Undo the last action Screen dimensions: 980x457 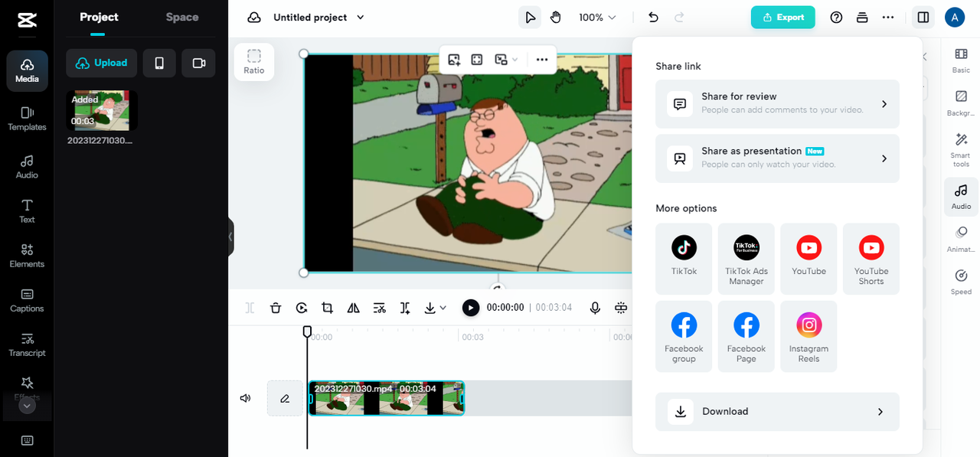pyautogui.click(x=653, y=17)
